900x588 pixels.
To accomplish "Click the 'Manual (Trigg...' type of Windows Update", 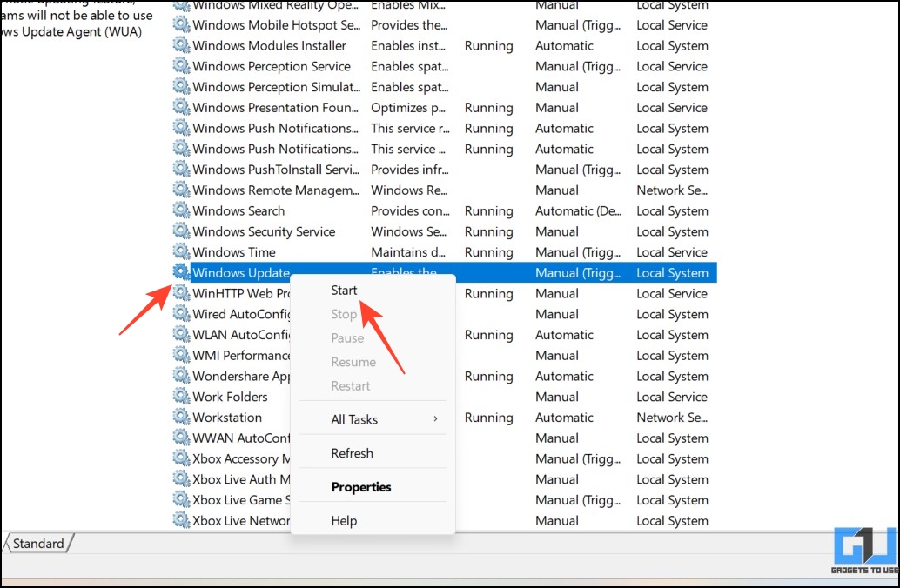I will pos(577,273).
